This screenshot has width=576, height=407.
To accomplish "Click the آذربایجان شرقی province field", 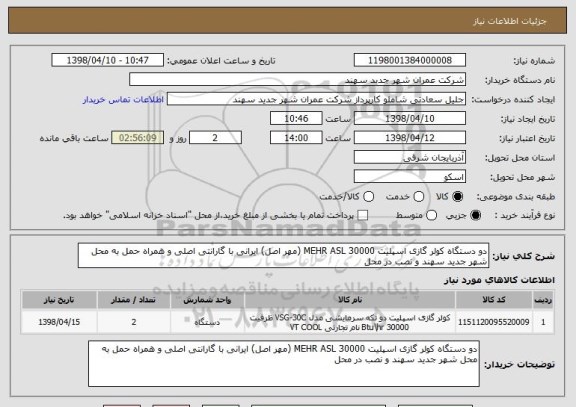I will point(410,157).
